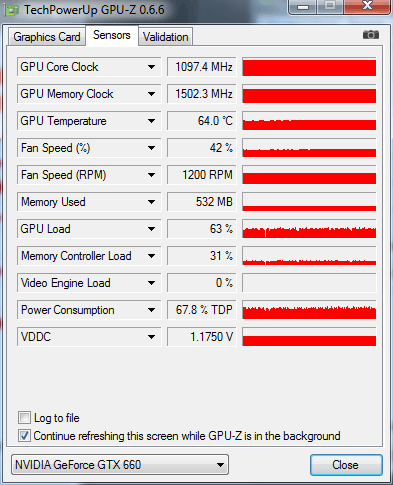Close the window with the red X
Screen dimensions: 393x485
367,7
